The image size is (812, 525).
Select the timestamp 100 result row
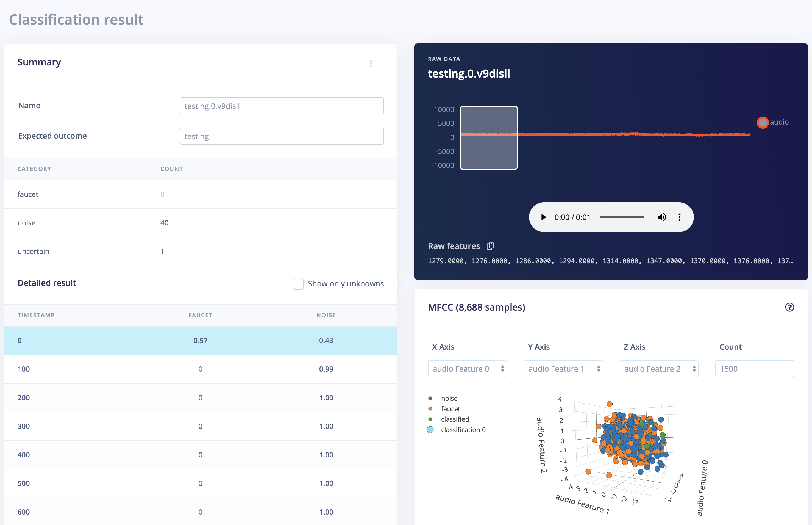click(200, 369)
